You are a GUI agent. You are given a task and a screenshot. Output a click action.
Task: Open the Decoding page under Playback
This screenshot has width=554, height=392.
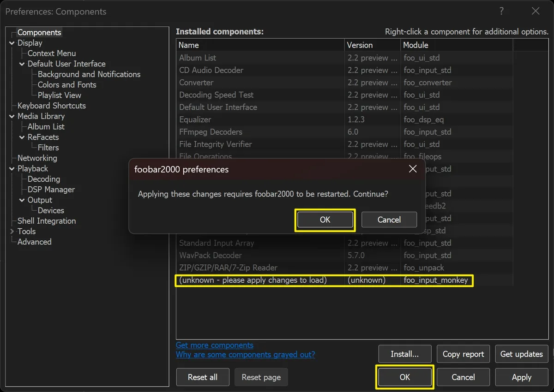[44, 179]
